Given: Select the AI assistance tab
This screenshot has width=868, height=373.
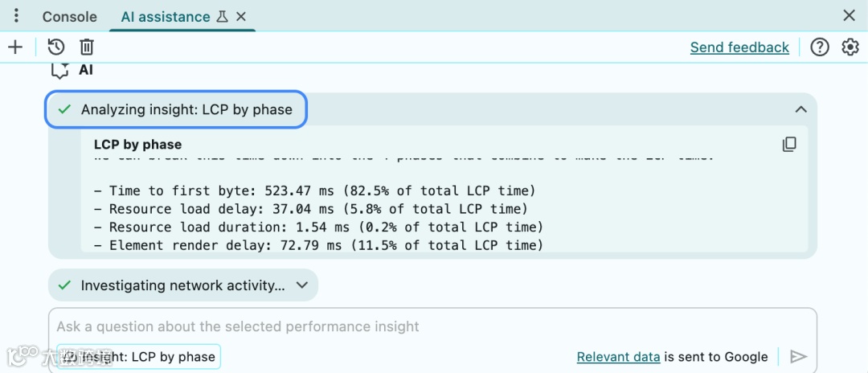Looking at the screenshot, I should 166,17.
